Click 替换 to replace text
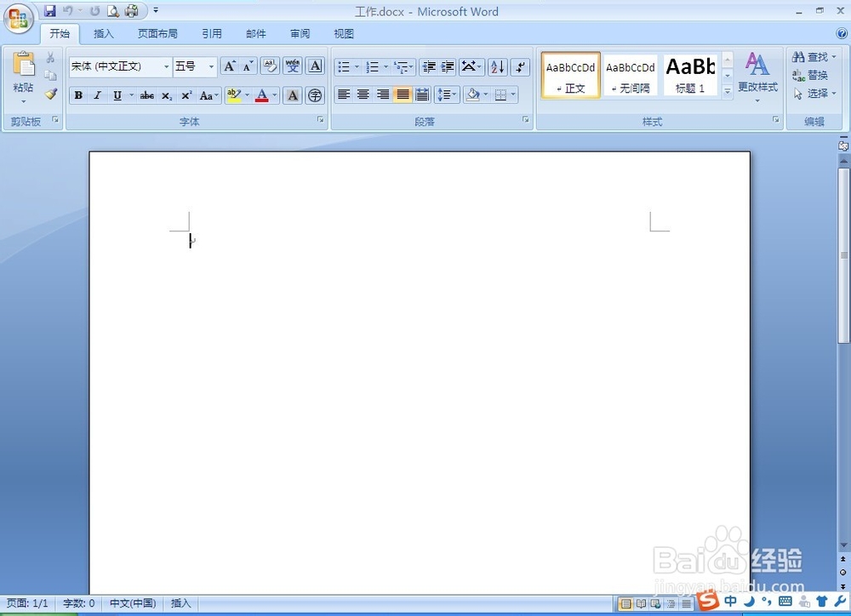This screenshot has width=851, height=616. pos(810,75)
